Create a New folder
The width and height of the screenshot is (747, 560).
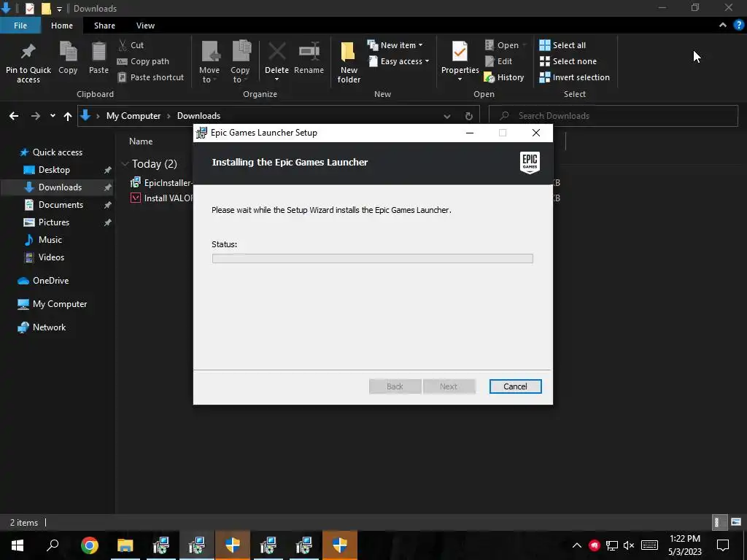click(349, 63)
